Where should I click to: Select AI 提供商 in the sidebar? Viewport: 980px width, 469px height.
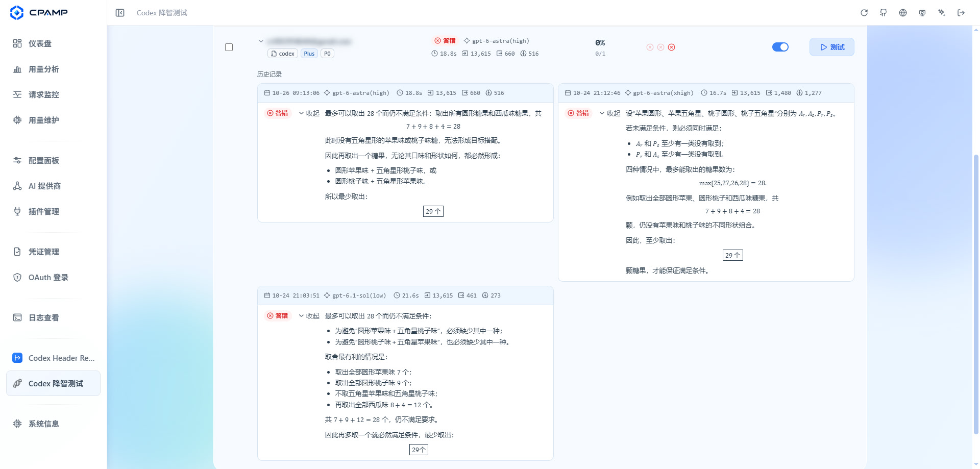(53, 186)
